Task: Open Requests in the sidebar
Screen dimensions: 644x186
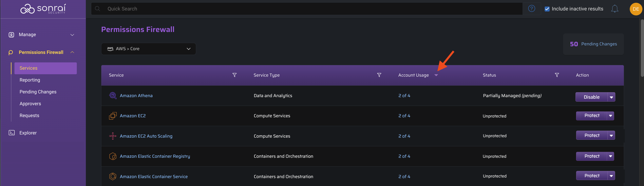Action: coord(29,116)
